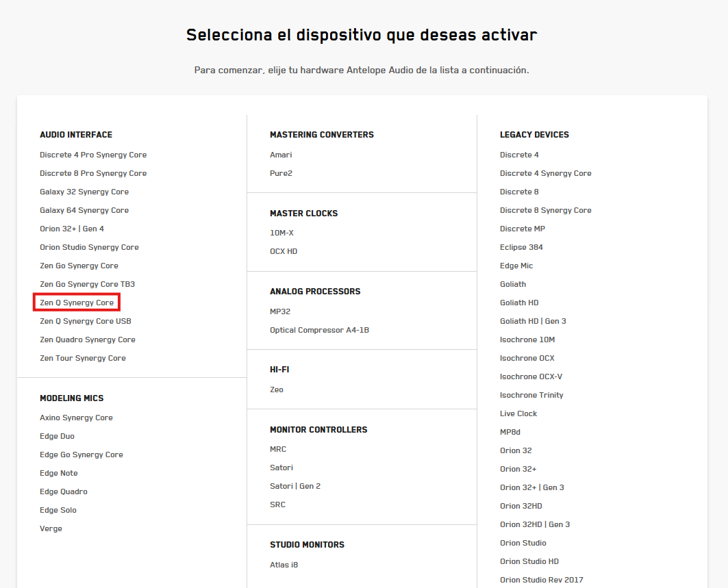Screen dimensions: 728x588
Task: Pick SRC monitor controller
Action: 277,504
